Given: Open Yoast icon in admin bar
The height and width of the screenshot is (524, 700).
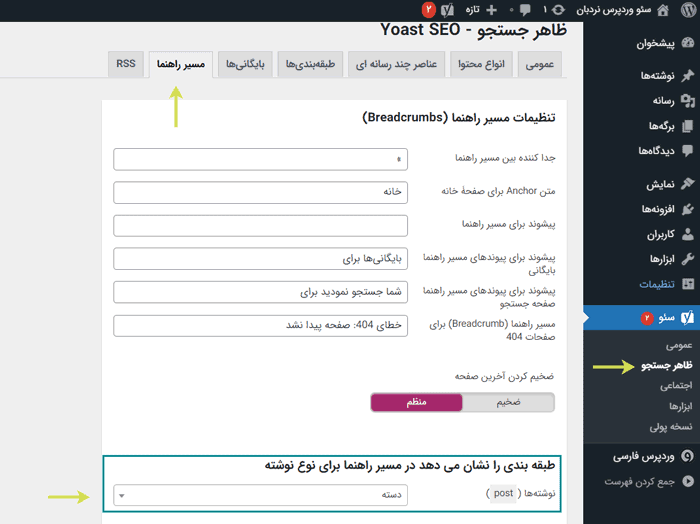Looking at the screenshot, I should pos(447,10).
